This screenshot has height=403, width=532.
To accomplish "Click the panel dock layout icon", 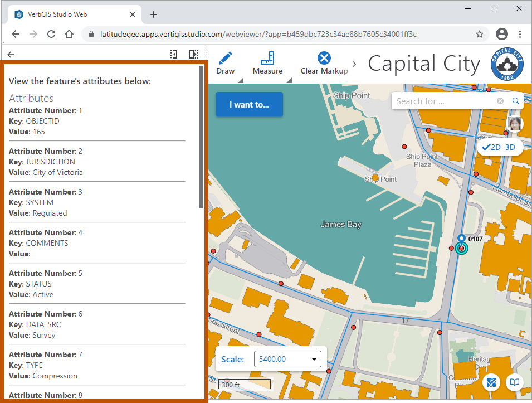I will (193, 54).
